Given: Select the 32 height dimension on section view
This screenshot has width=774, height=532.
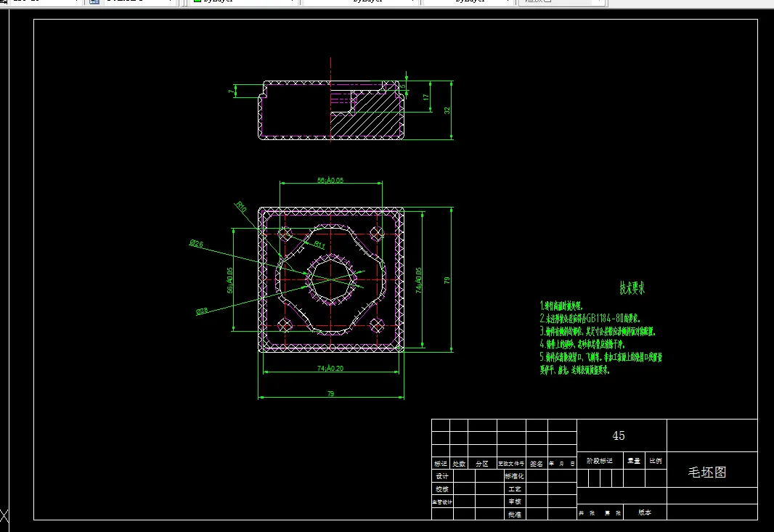Looking at the screenshot, I should 447,110.
